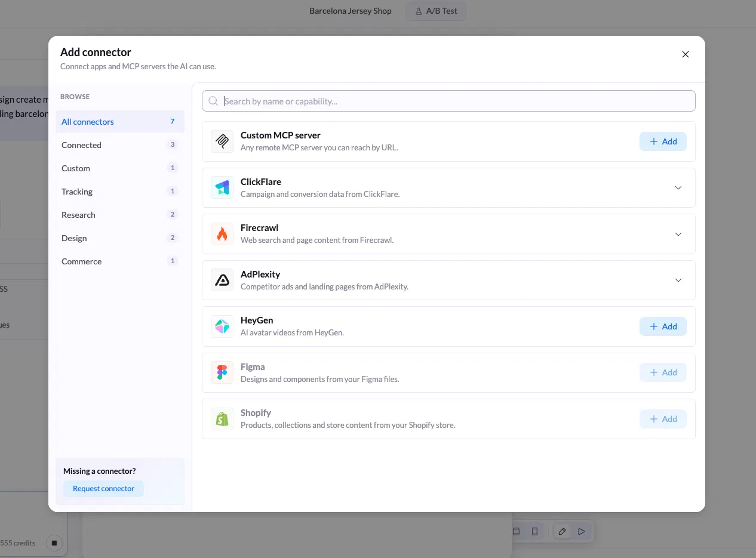Click the '555 credits' label

[18, 543]
